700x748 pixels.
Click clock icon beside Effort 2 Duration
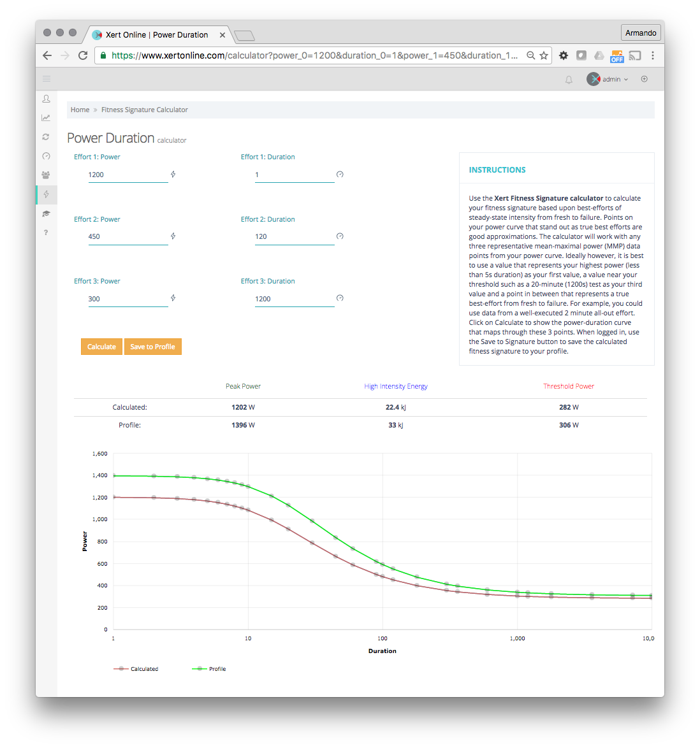click(x=340, y=236)
